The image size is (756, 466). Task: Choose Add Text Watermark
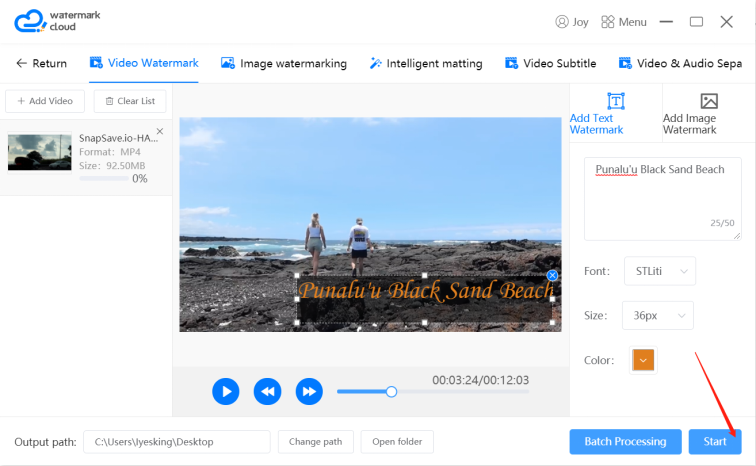615,114
